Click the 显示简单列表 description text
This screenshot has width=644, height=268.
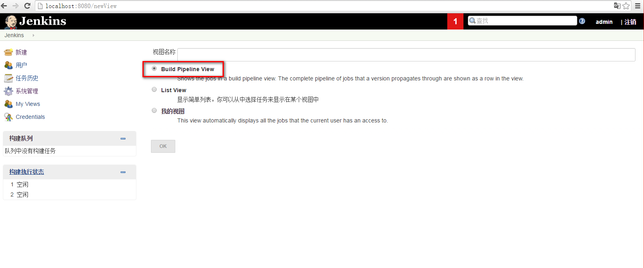[248, 99]
